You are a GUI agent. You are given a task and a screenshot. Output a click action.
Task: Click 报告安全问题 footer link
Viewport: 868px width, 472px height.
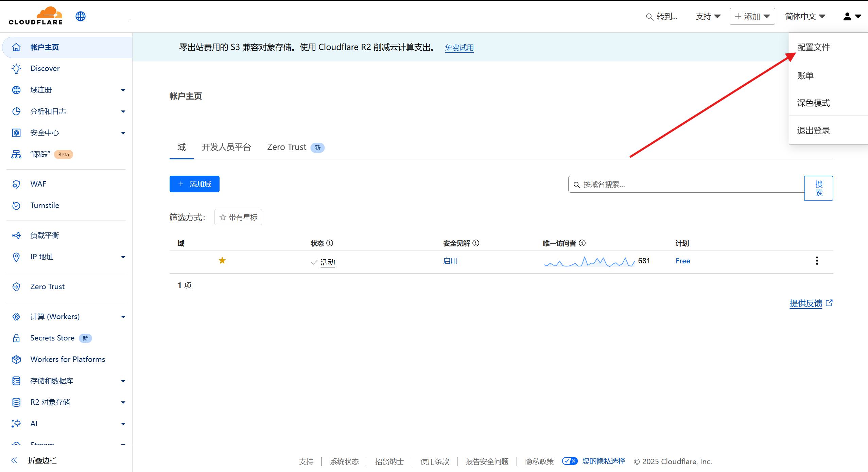pos(487,461)
